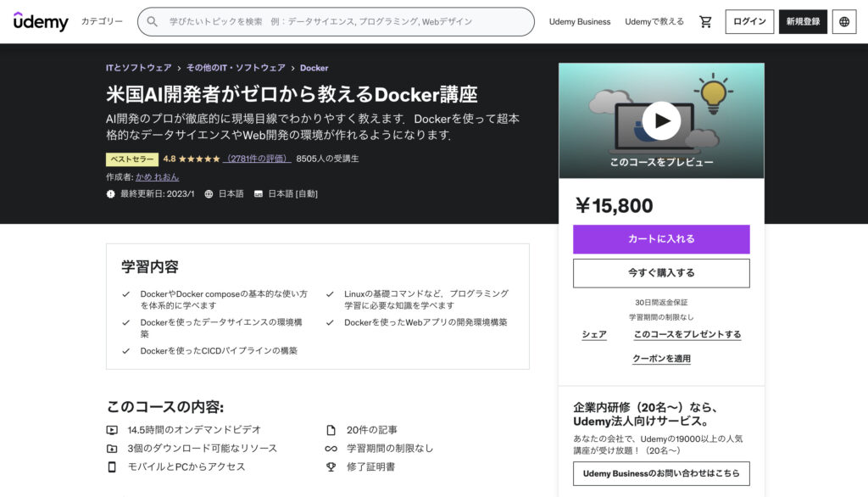Screen dimensions: 868x497
Task: Click クーポンを適用 link
Action: [661, 359]
